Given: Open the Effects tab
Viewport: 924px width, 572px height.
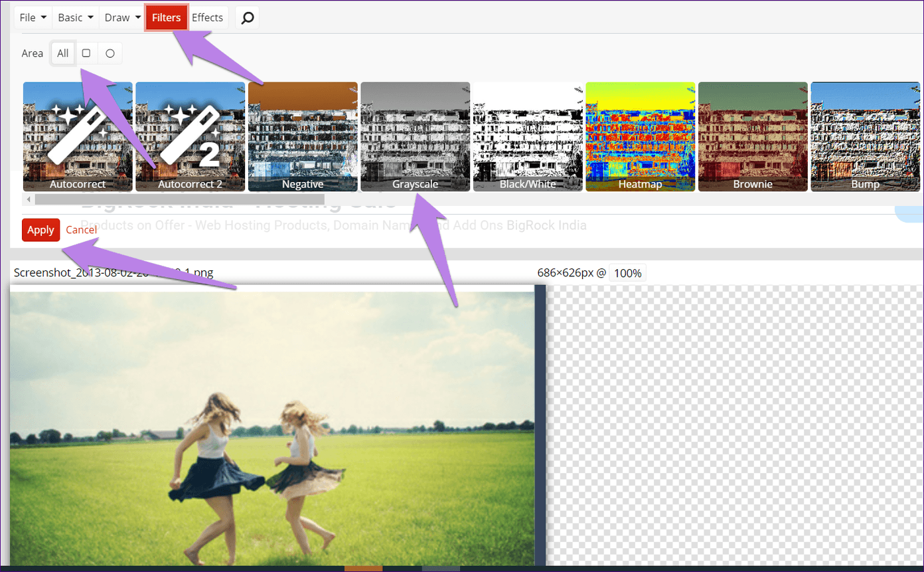Looking at the screenshot, I should [x=207, y=18].
